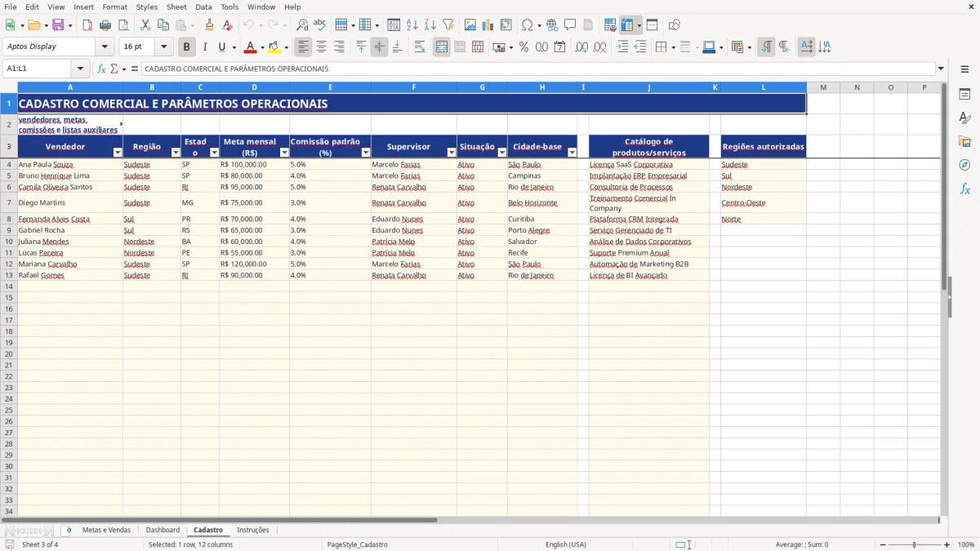
Task: Open font color dropdown arrow
Action: (262, 47)
